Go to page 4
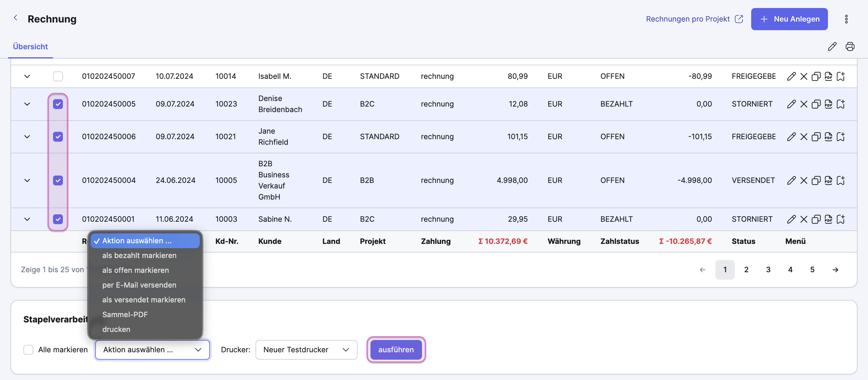Image resolution: width=868 pixels, height=380 pixels. tap(790, 269)
